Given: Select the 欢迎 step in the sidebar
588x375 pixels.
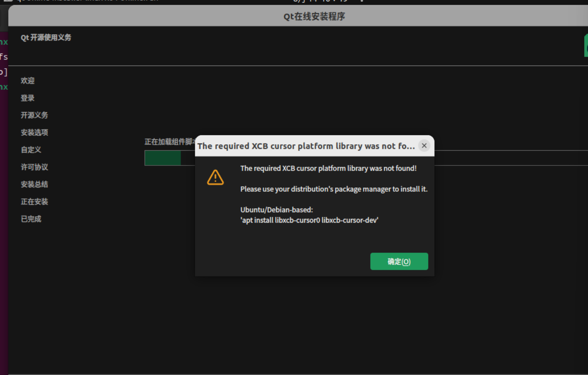Looking at the screenshot, I should click(x=27, y=81).
